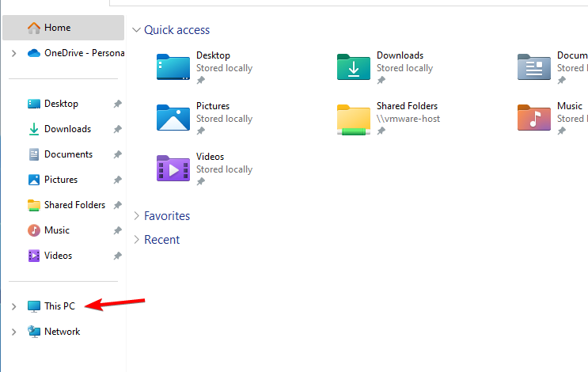Expand the Recent section
The width and height of the screenshot is (588, 372).
point(137,240)
